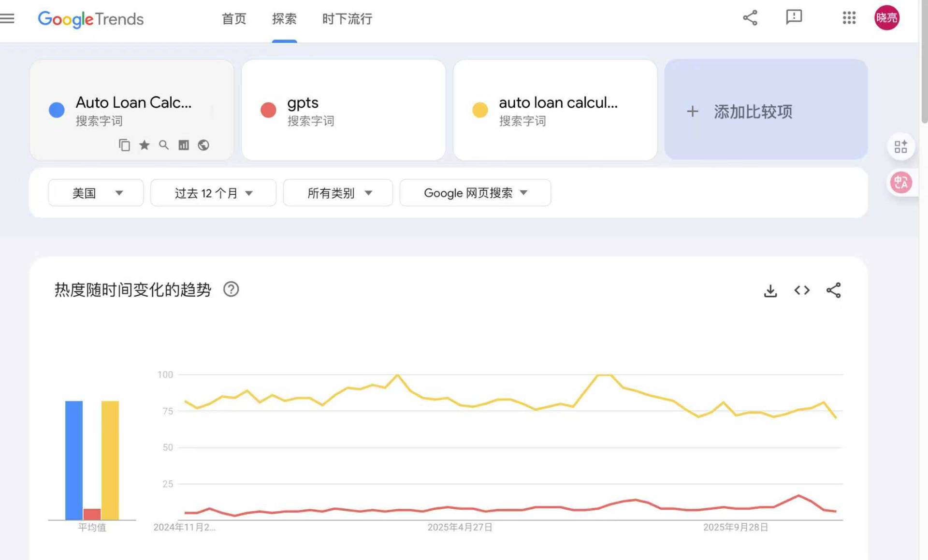Viewport: 928px width, 560px height.
Task: Click the yellow average bar
Action: pyautogui.click(x=110, y=460)
